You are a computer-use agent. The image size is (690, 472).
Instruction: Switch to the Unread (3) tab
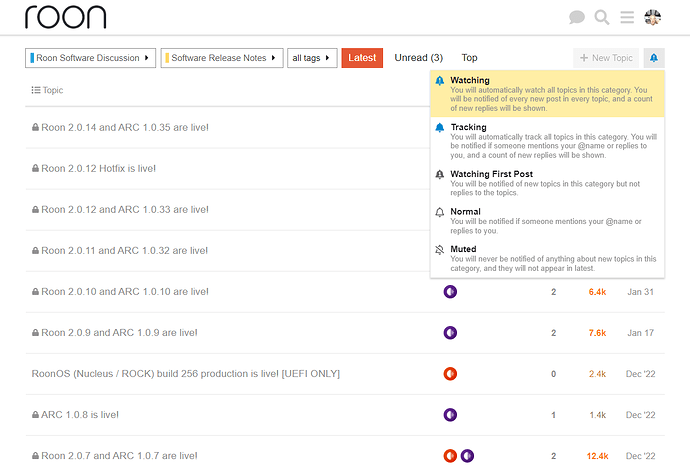pyautogui.click(x=418, y=58)
